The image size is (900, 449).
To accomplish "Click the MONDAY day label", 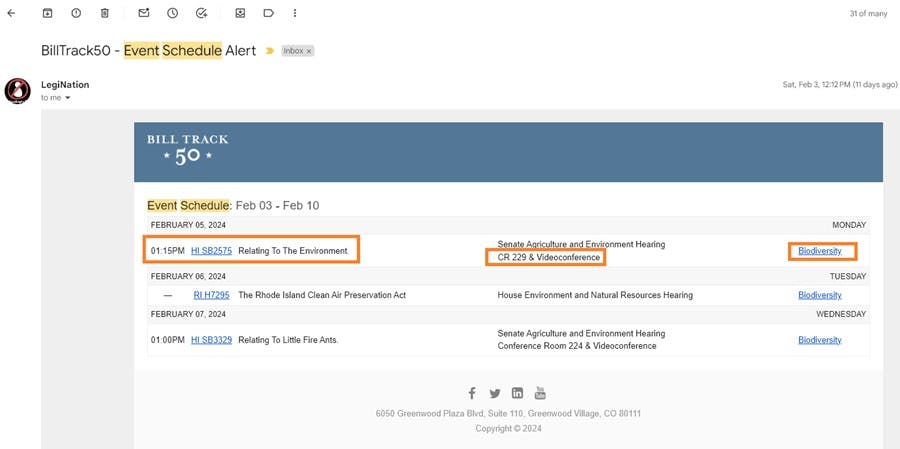I will (849, 225).
